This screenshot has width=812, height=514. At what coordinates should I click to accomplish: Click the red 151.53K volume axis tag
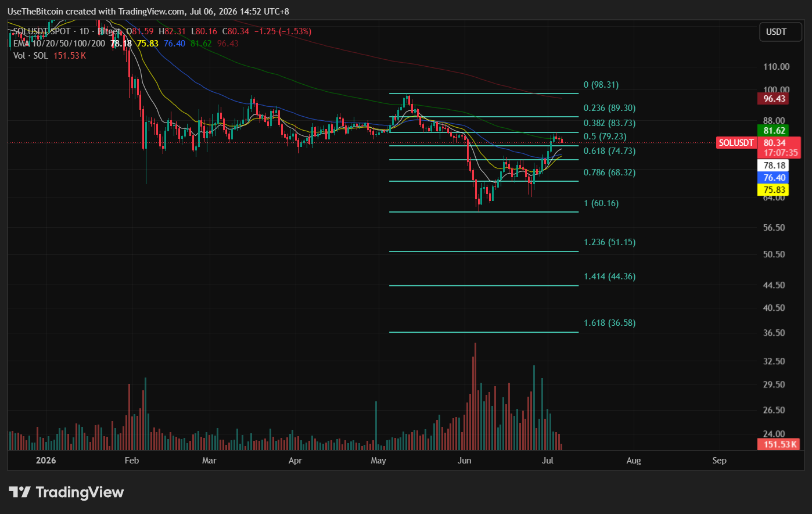pyautogui.click(x=778, y=444)
